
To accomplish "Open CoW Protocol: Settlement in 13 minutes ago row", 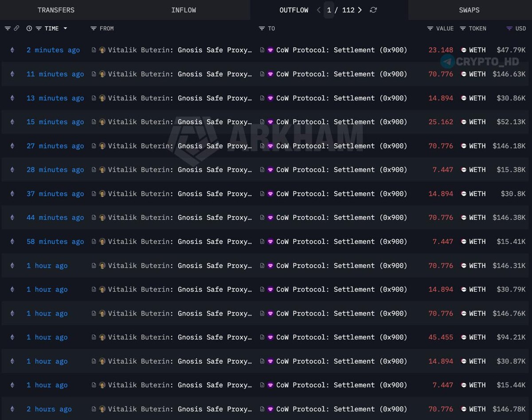I will 341,98.
